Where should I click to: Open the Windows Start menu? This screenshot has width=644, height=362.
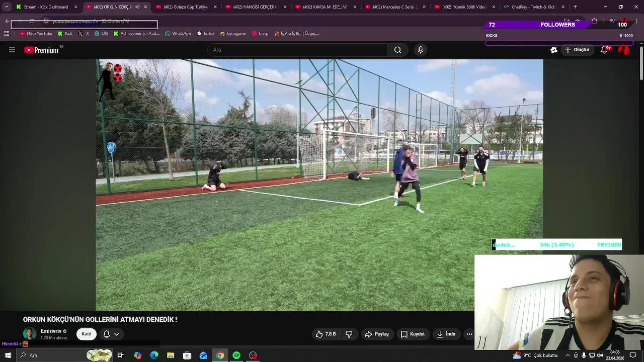(x=8, y=355)
